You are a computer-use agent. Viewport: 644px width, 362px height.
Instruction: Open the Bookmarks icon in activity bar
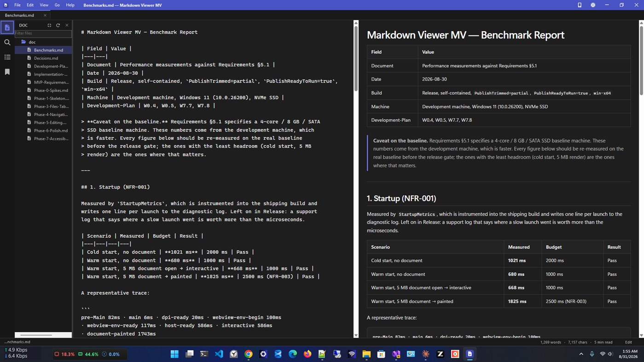[7, 72]
